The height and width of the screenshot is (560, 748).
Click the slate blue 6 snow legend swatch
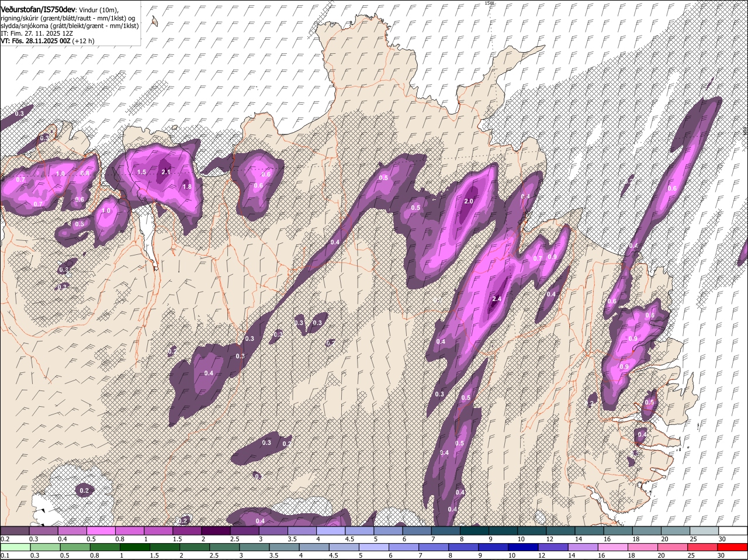[416, 531]
